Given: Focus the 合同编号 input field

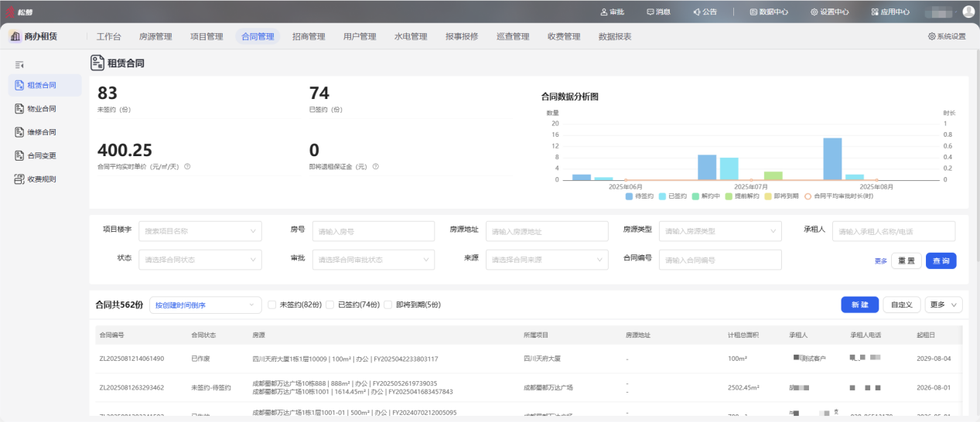Looking at the screenshot, I should (720, 260).
